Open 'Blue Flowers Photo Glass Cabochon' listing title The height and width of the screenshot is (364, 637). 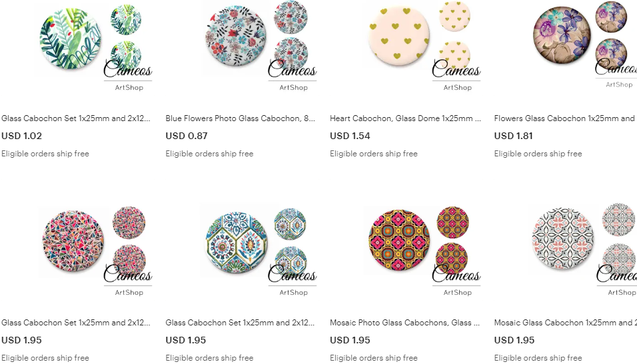pos(240,118)
